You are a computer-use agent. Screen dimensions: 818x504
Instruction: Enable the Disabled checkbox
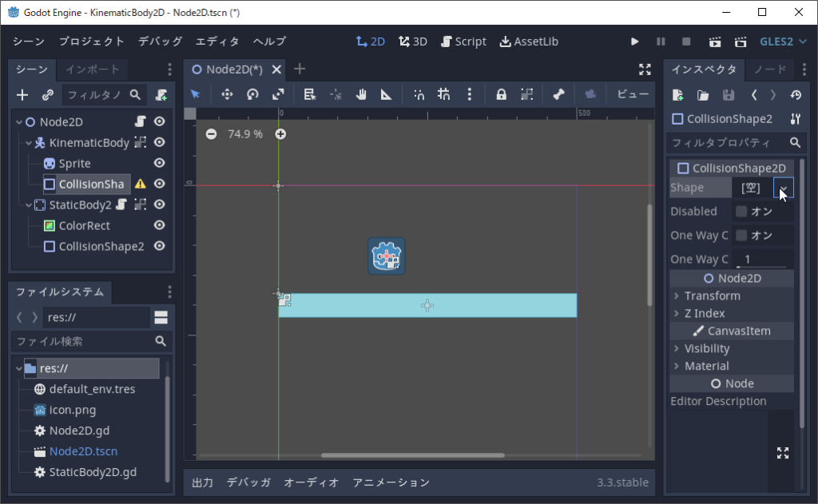tap(741, 212)
